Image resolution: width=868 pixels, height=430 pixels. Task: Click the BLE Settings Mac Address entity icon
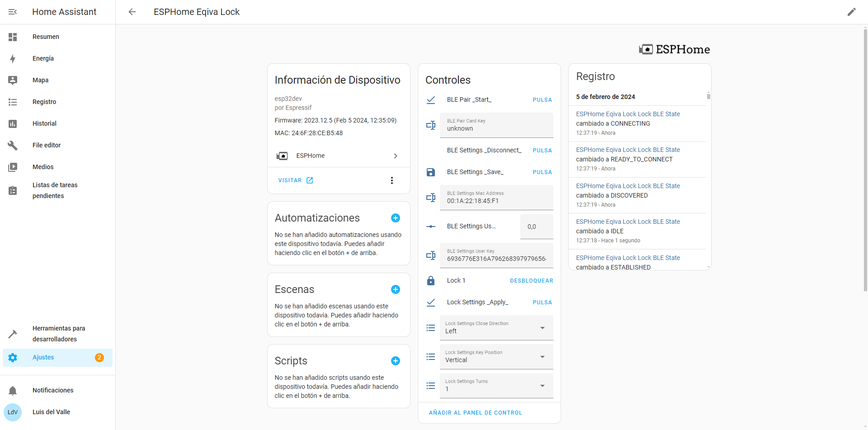coord(431,198)
